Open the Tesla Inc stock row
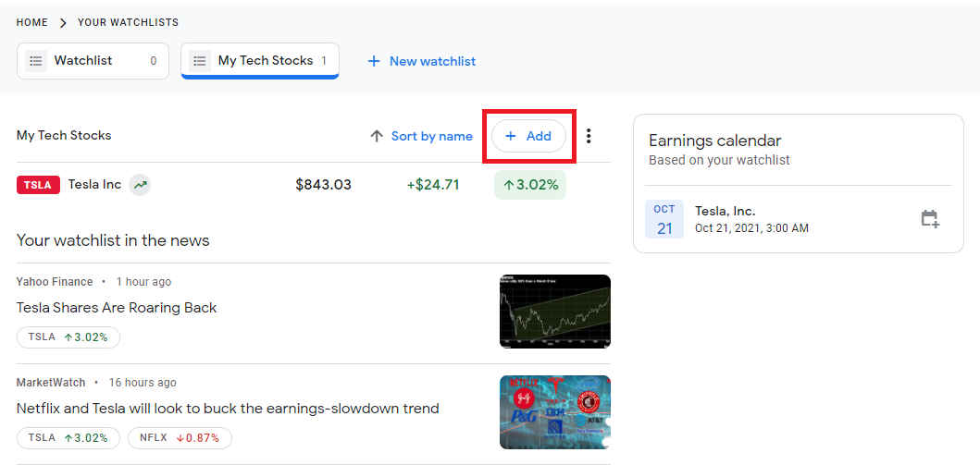This screenshot has width=980, height=465. 313,185
